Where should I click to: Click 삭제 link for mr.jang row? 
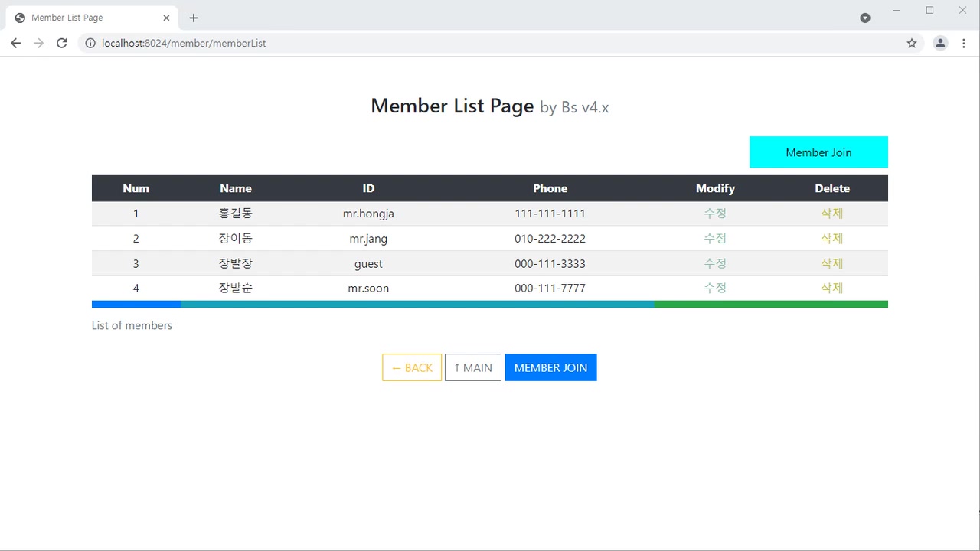pyautogui.click(x=831, y=238)
